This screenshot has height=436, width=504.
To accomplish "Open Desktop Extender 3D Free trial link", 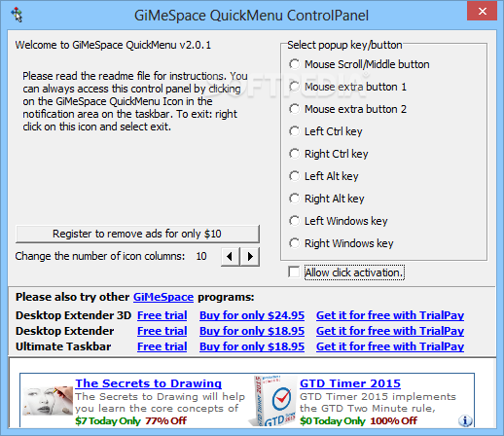I will (x=162, y=315).
